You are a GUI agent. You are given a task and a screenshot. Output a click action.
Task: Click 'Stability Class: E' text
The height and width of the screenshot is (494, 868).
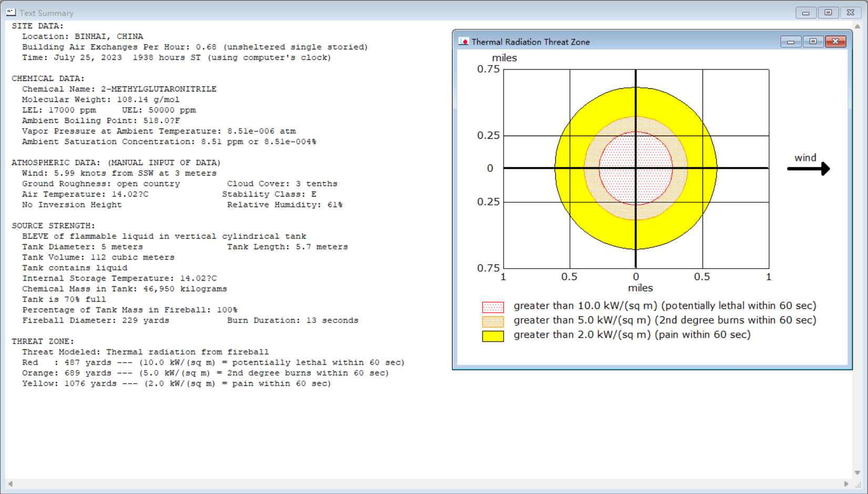(269, 194)
